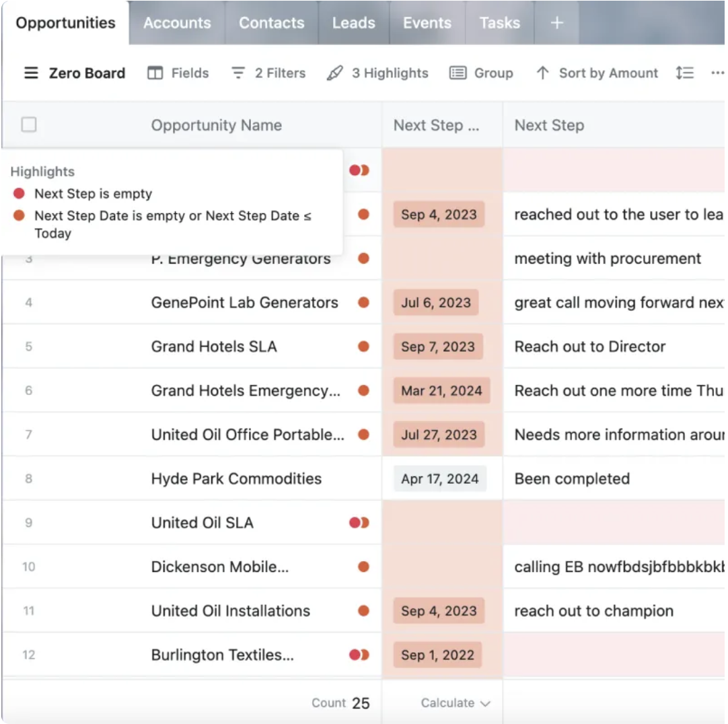Open the more options ellipsis
The width and height of the screenshot is (728, 724).
(x=717, y=73)
